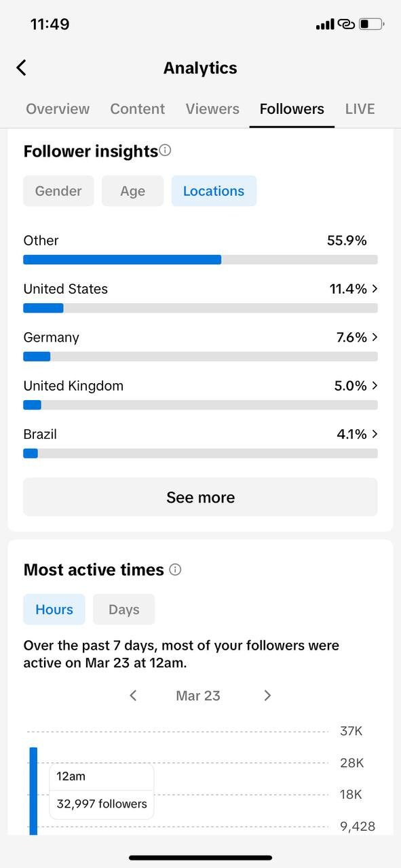Tap the See more button
401x868 pixels.
tap(200, 497)
